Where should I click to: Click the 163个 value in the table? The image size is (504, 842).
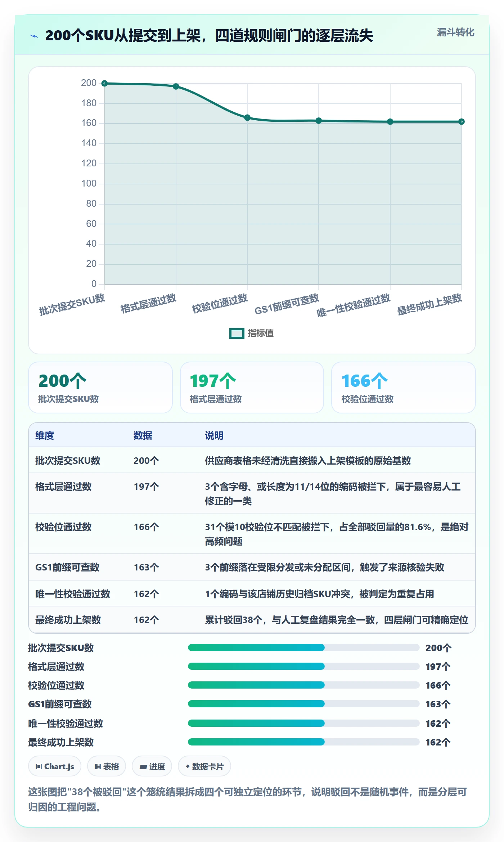tap(146, 567)
